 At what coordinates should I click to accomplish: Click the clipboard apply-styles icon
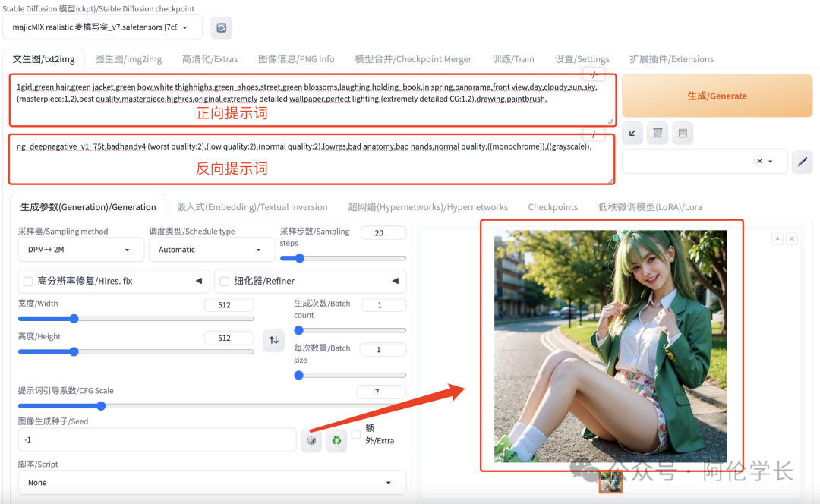[681, 132]
